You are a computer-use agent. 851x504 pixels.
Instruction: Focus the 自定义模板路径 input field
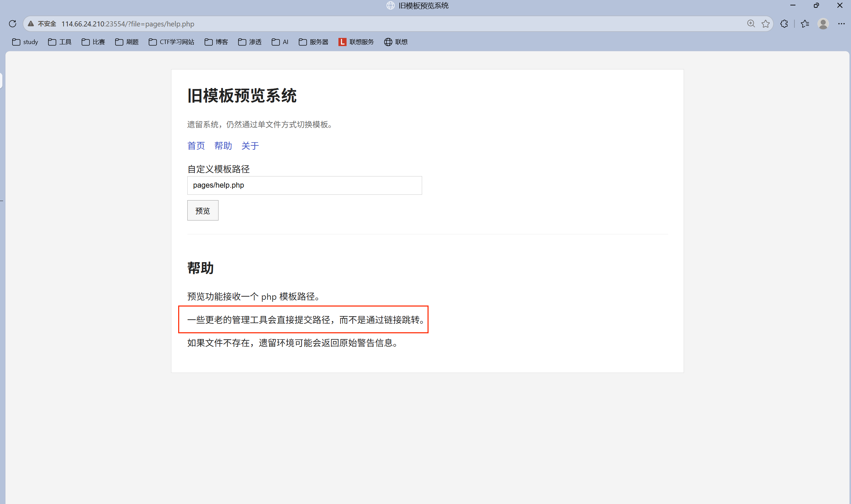click(305, 185)
